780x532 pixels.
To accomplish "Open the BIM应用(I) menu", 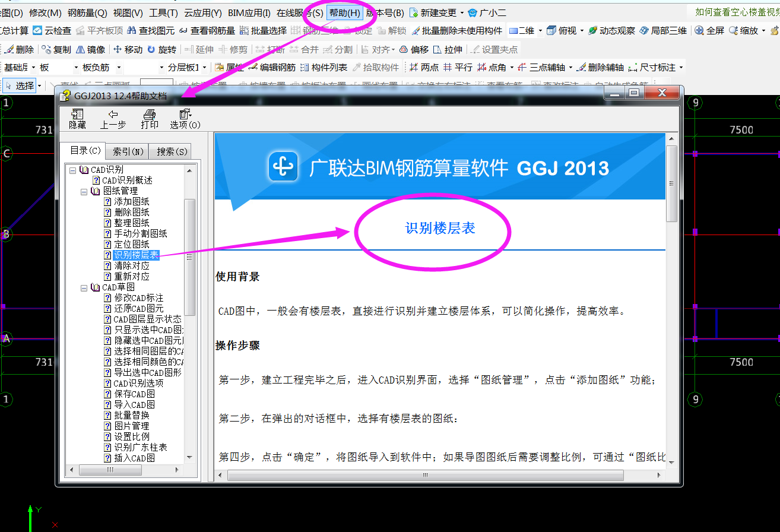I will pyautogui.click(x=249, y=12).
